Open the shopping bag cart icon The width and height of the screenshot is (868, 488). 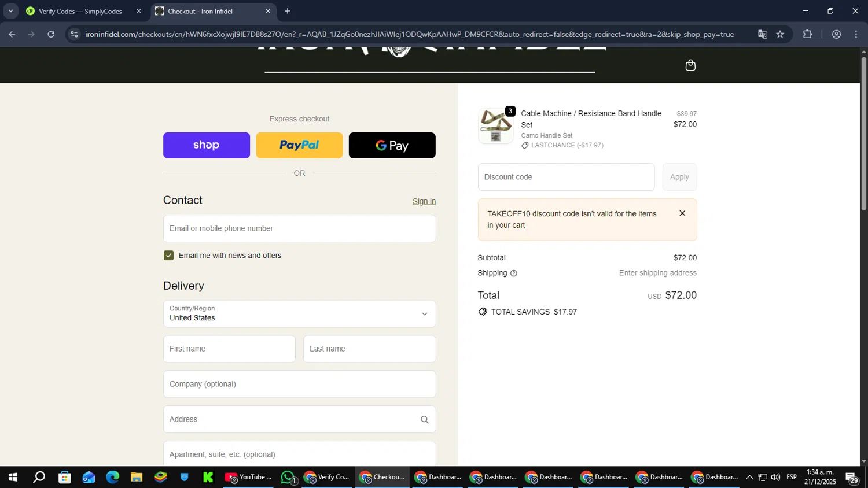[x=690, y=65]
